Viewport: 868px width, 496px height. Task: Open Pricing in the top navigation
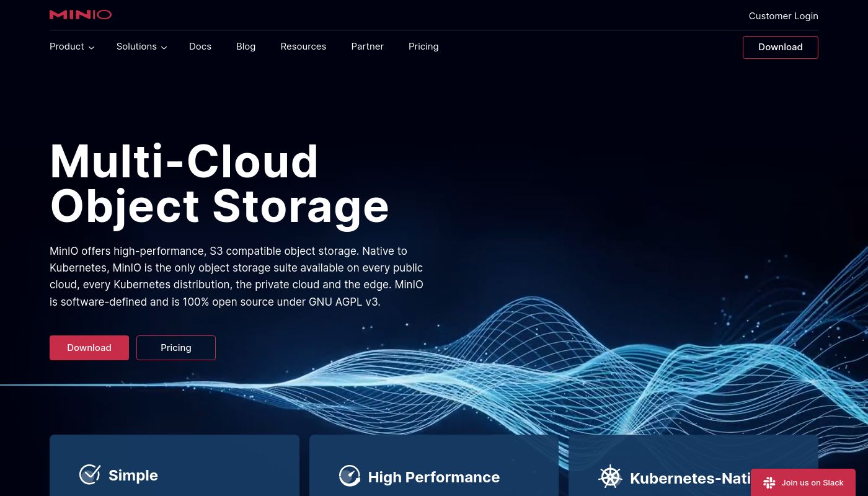point(423,46)
